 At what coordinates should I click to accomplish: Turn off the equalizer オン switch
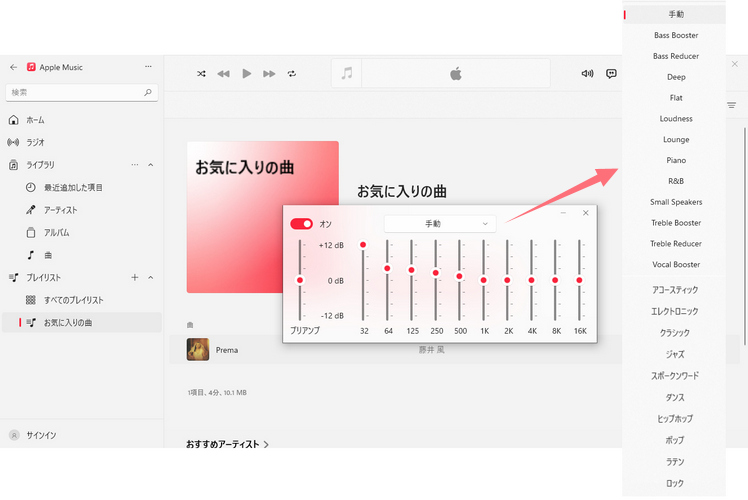[301, 224]
